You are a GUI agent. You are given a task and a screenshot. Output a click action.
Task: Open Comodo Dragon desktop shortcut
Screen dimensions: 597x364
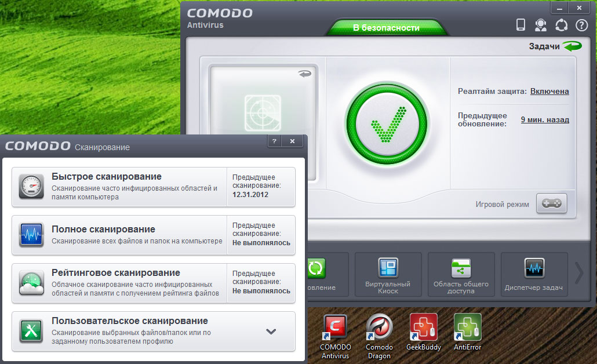pos(379,337)
